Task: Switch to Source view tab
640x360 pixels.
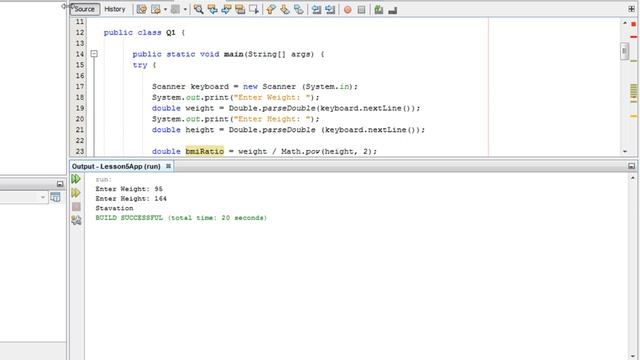Action: 84,9
